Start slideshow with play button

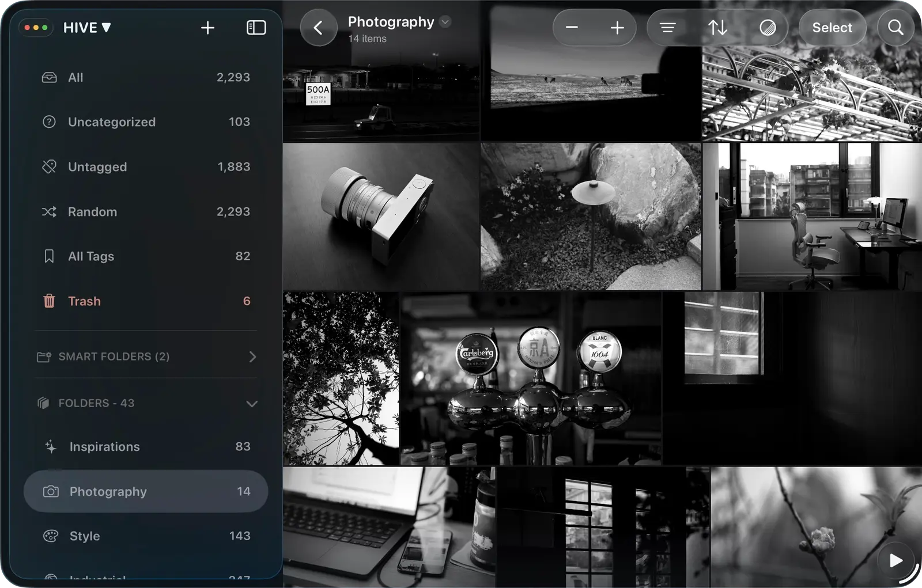[x=895, y=560]
